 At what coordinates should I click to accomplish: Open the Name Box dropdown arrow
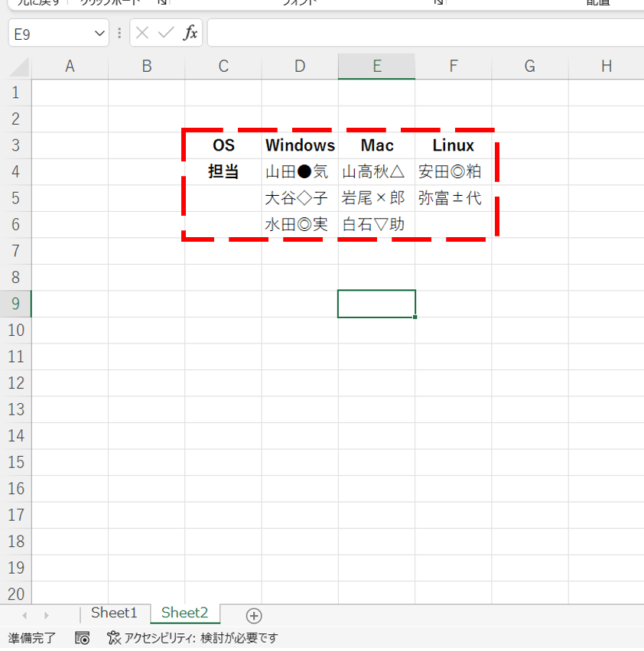99,33
